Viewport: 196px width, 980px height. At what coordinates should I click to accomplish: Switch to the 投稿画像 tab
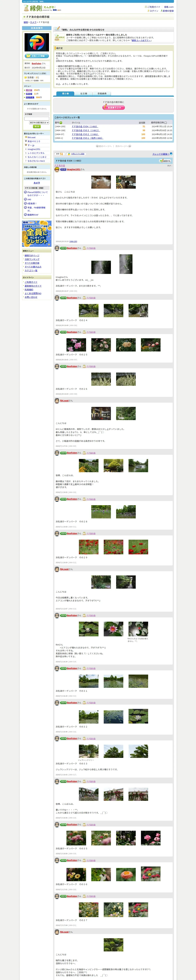coord(102,94)
